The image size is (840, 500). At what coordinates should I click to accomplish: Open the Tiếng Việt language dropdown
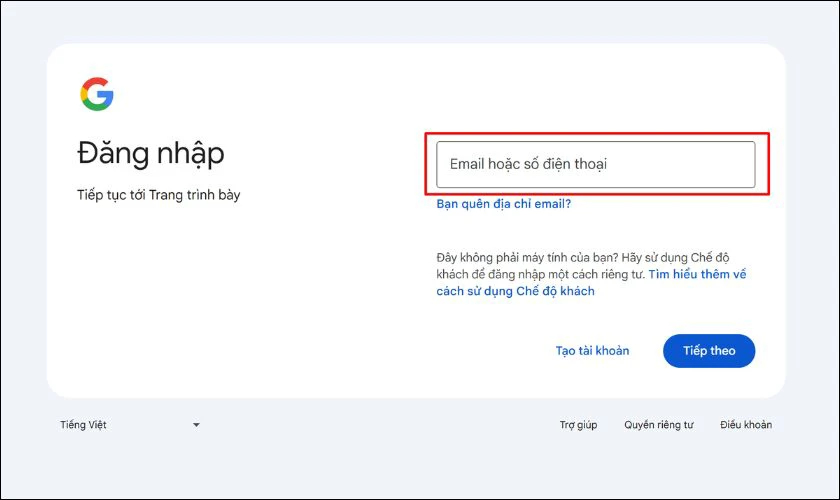point(130,425)
